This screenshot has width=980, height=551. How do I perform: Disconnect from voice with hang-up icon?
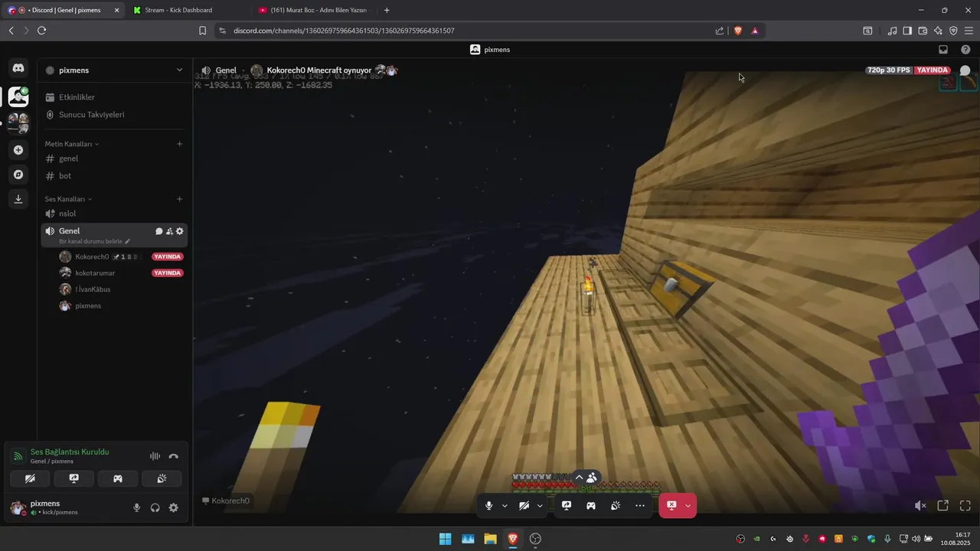(174, 456)
